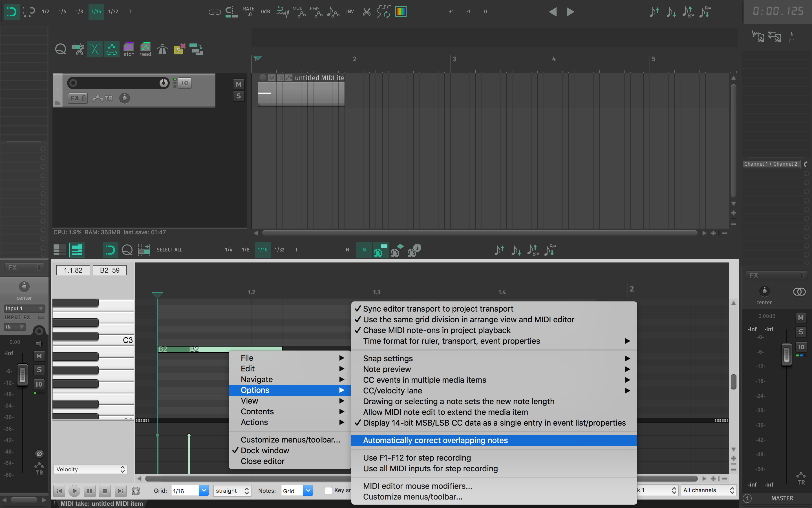812x508 pixels.
Task: Click the MIDI editor vertical scrollbar
Action: pyautogui.click(x=734, y=382)
